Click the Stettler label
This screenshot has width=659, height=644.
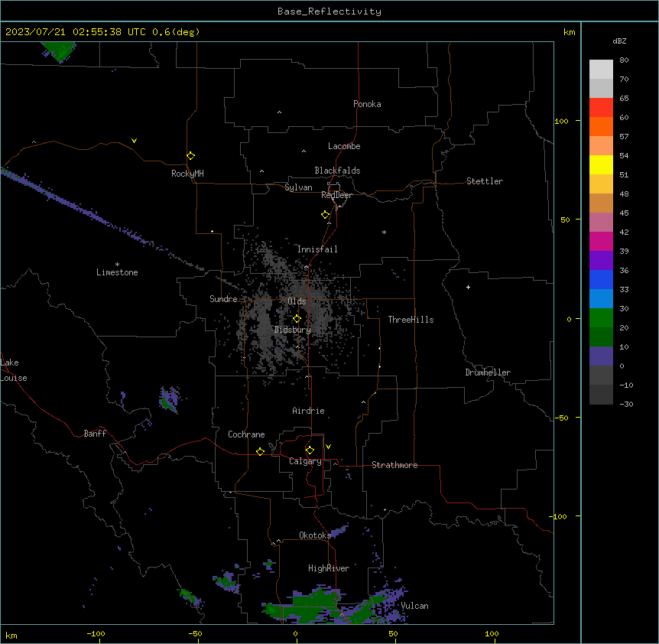(485, 181)
